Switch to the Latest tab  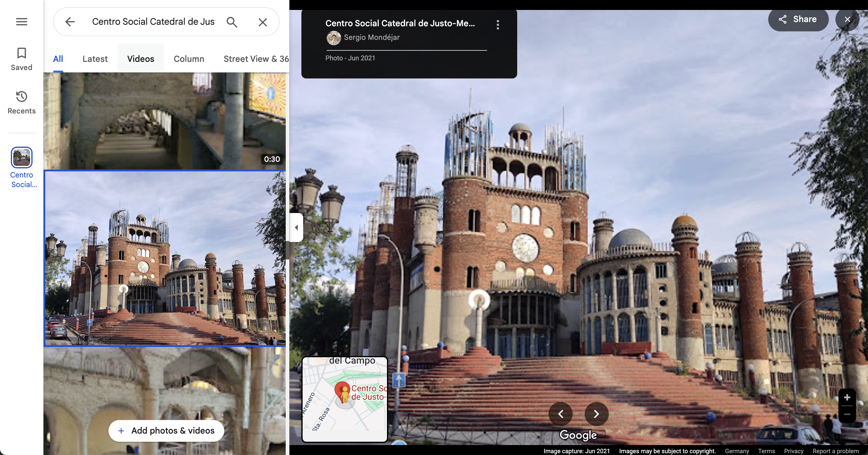tap(95, 59)
